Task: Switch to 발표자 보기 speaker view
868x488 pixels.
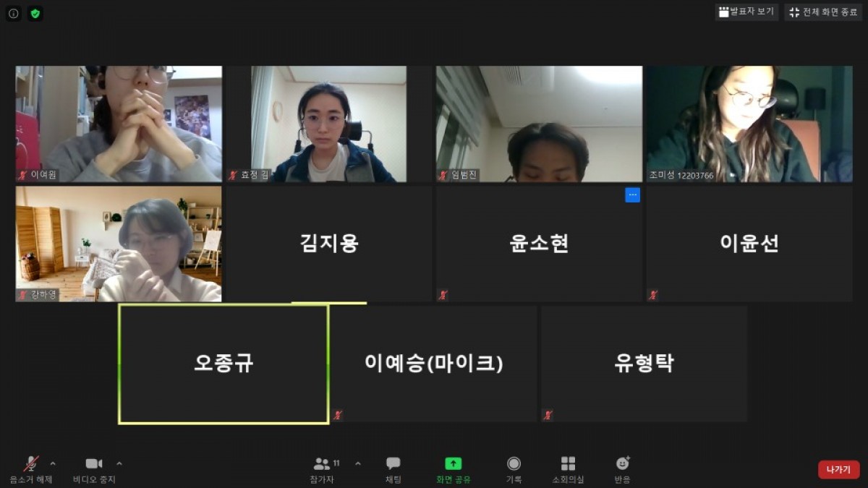Action: [x=746, y=12]
